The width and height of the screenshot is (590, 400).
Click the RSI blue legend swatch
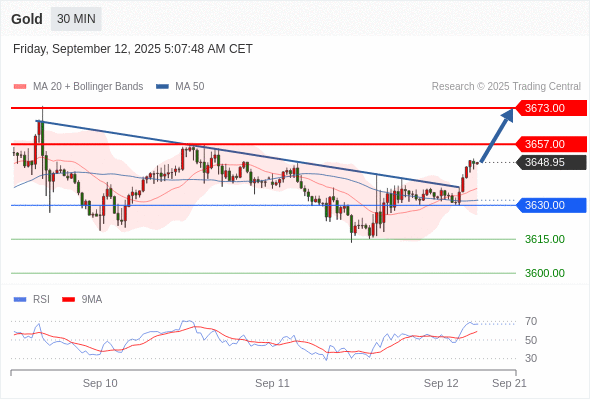pyautogui.click(x=20, y=300)
